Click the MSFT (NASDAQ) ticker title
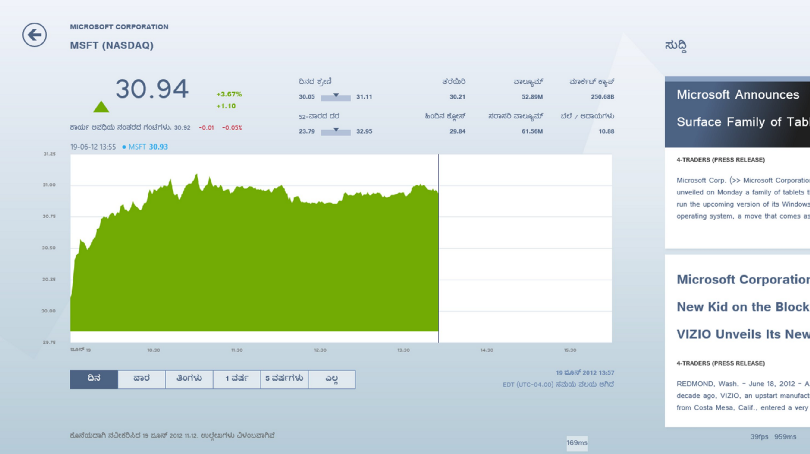Image resolution: width=810 pixels, height=454 pixels. pyautogui.click(x=112, y=45)
